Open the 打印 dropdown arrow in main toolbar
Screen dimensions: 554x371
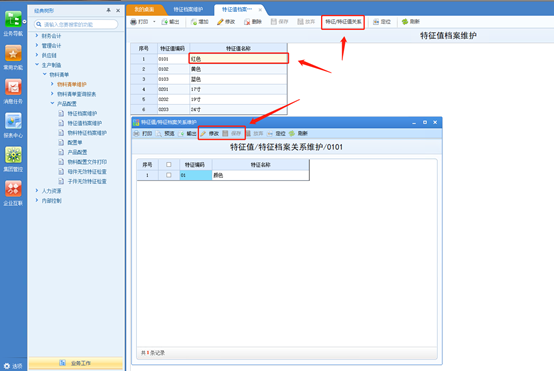point(154,22)
